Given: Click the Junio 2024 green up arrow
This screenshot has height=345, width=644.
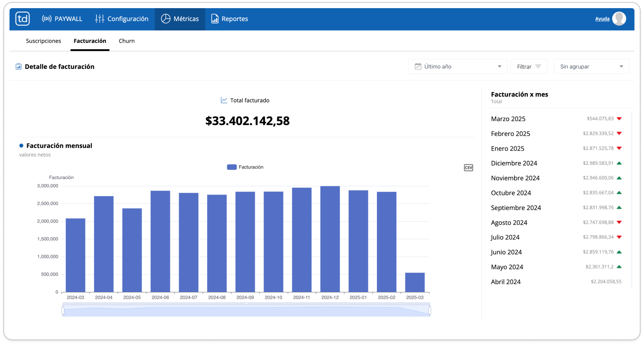Looking at the screenshot, I should tap(619, 252).
